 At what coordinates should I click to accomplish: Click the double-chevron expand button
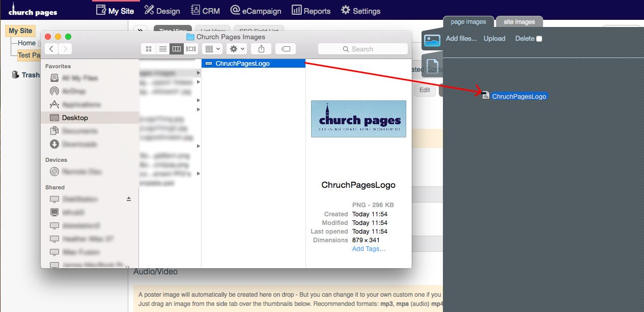(x=141, y=31)
